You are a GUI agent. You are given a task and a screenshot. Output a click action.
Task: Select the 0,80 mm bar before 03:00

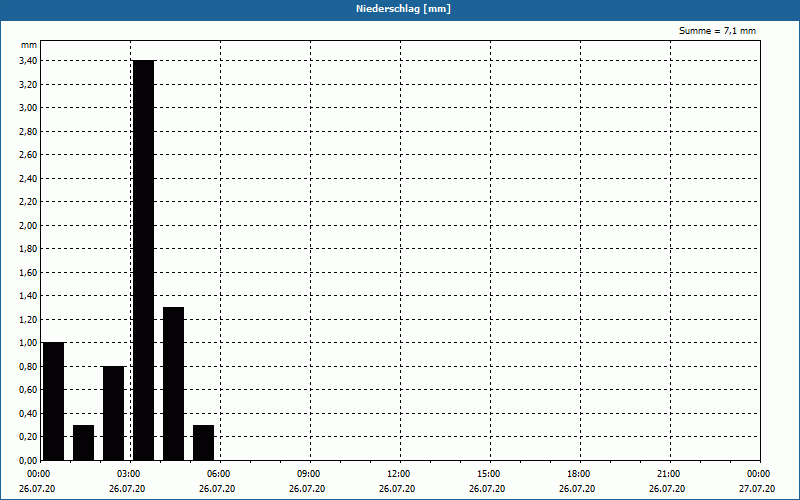(113, 413)
